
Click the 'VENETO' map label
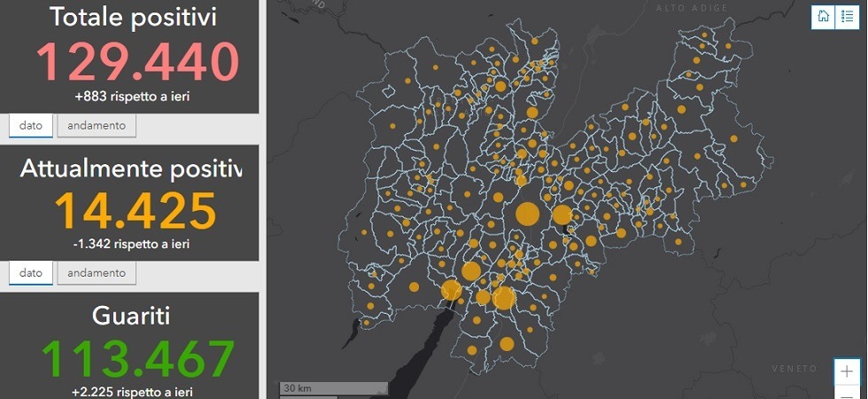794,369
